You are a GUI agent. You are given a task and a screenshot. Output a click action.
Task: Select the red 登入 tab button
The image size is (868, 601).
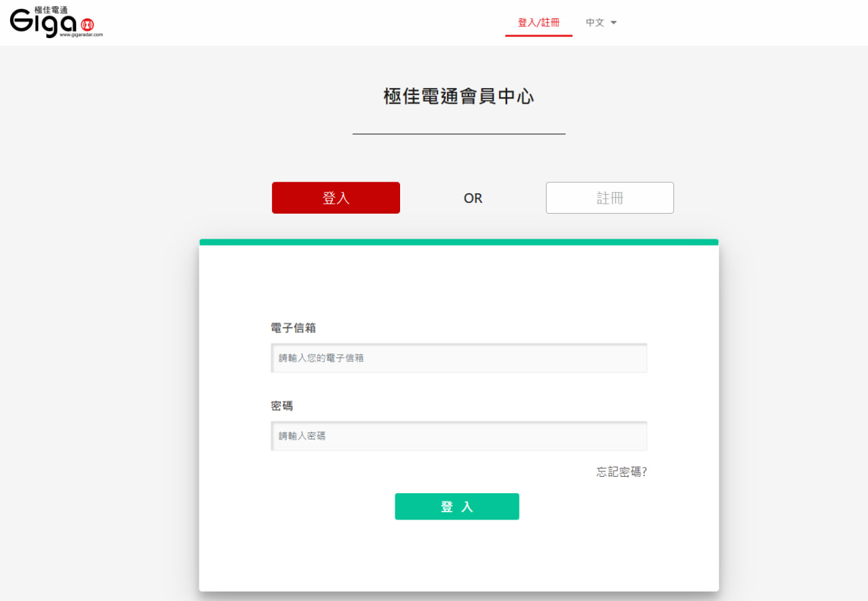click(x=336, y=198)
